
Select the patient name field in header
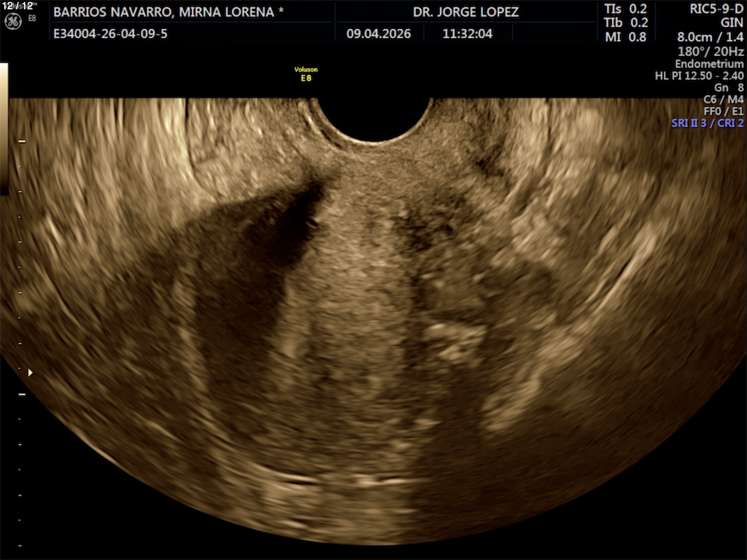click(x=168, y=12)
